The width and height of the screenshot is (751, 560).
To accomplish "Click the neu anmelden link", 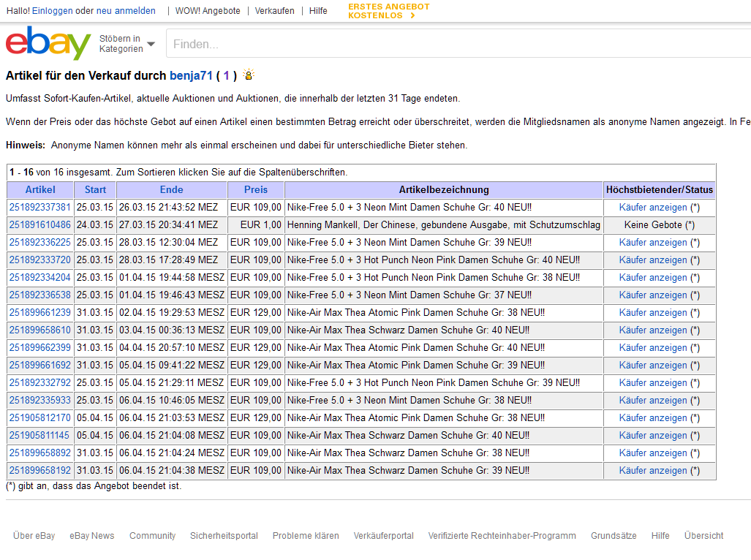I will tap(126, 11).
